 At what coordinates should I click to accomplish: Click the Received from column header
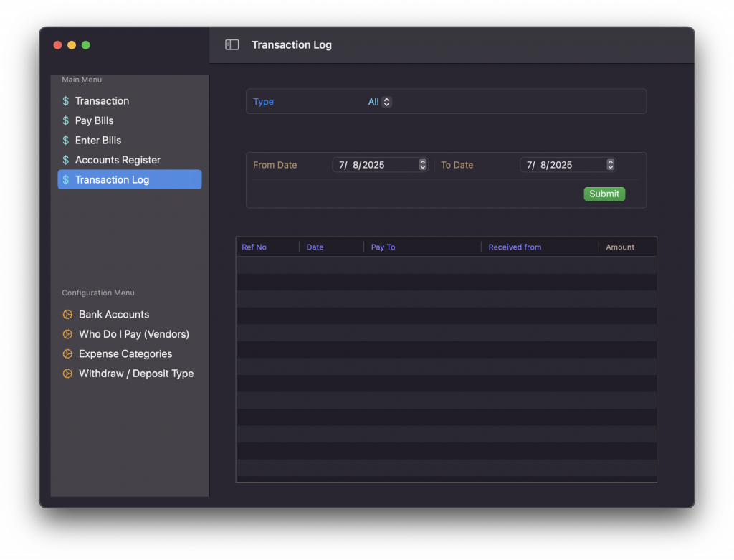pos(515,247)
